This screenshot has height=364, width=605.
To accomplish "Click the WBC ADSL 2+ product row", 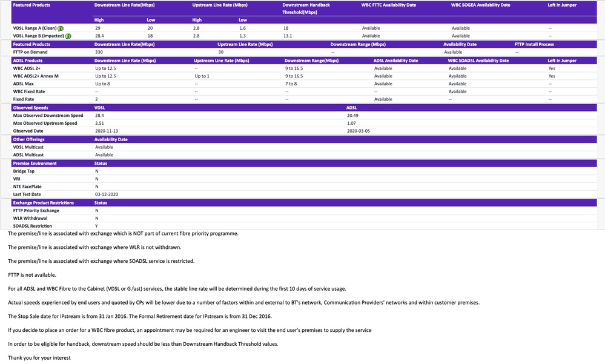I will 28,68.
